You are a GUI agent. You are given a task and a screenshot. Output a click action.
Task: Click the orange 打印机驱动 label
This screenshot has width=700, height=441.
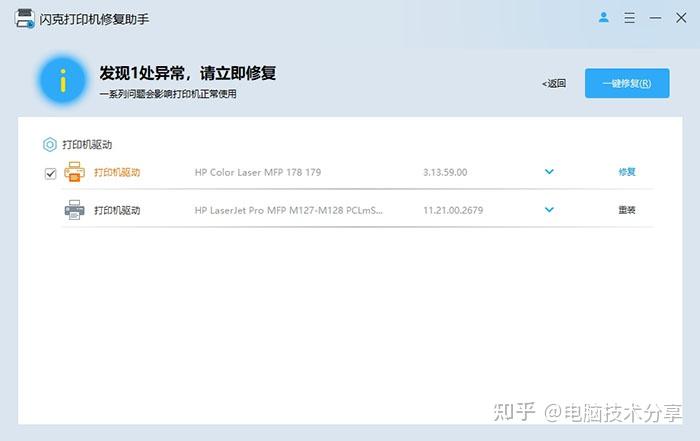[117, 172]
